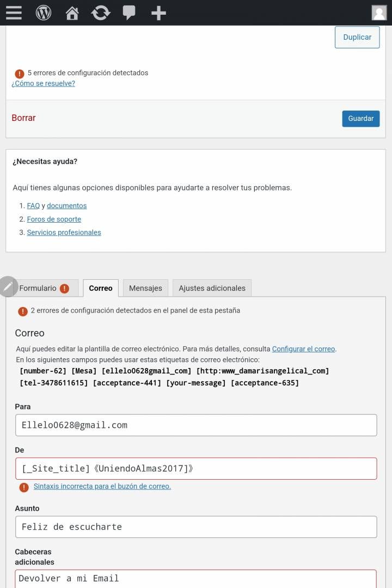The width and height of the screenshot is (392, 588).
Task: Click the pencil edit floating icon
Action: tap(8, 287)
